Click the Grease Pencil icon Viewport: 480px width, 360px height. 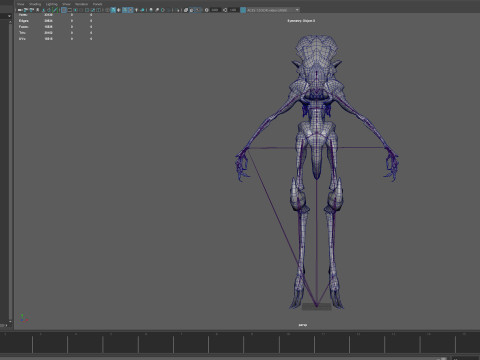(x=55, y=10)
